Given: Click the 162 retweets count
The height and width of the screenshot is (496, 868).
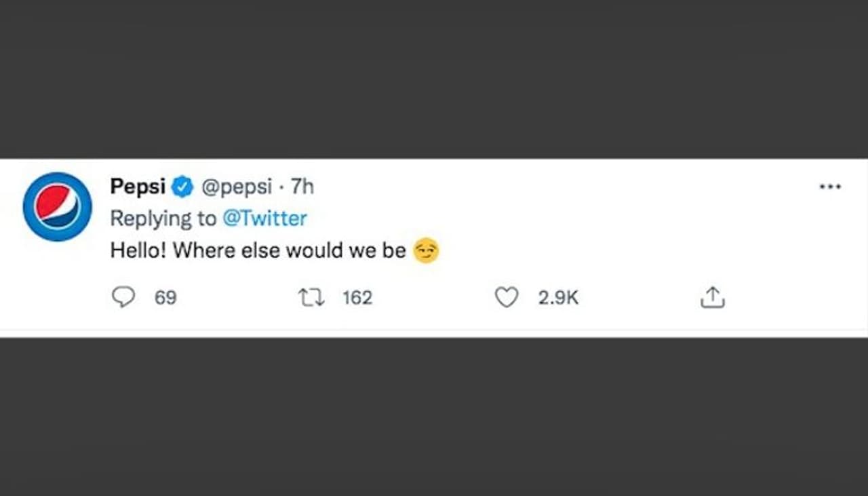Looking at the screenshot, I should click(x=357, y=297).
